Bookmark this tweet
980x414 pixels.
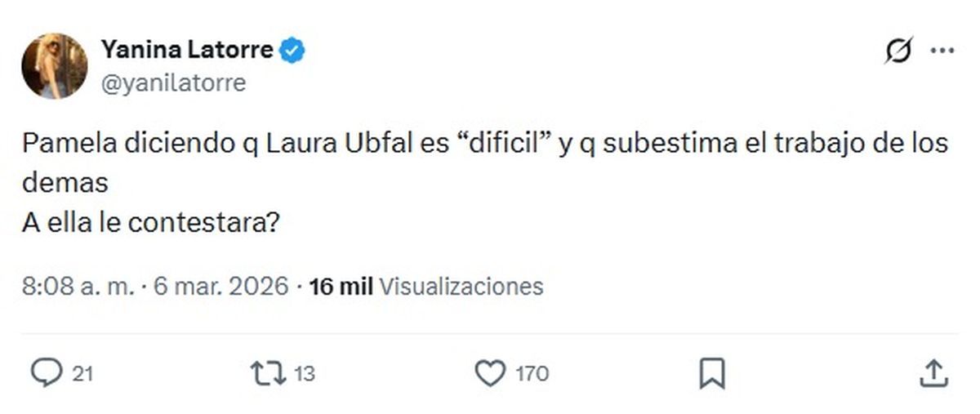click(x=712, y=374)
